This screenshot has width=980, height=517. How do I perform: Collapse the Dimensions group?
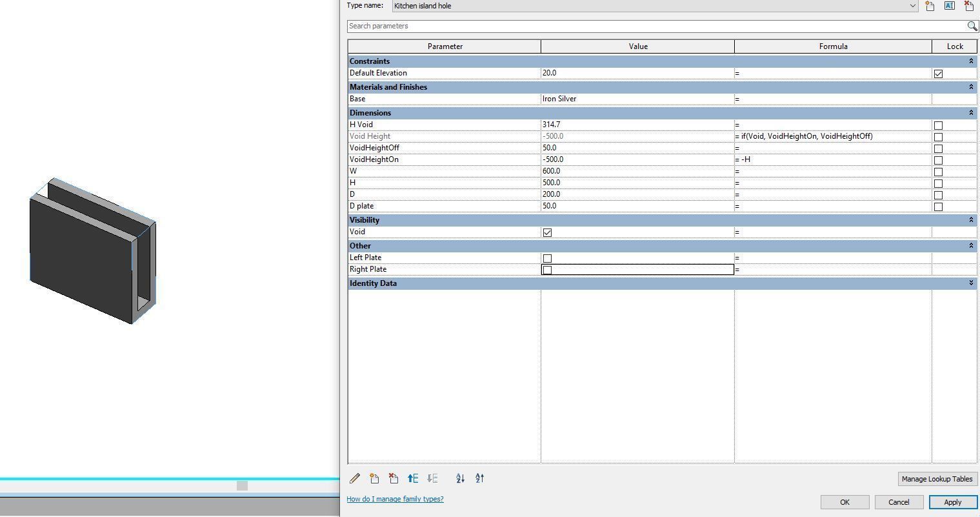[970, 113]
